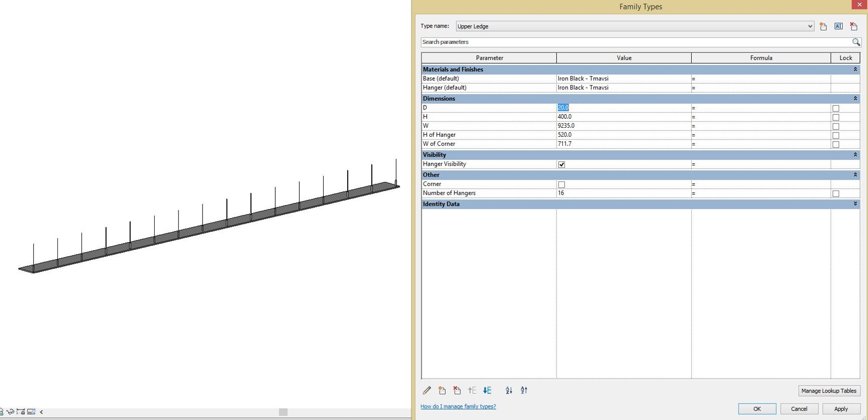The image size is (868, 420).
Task: Open Manage Lookup Tables
Action: [x=829, y=391]
